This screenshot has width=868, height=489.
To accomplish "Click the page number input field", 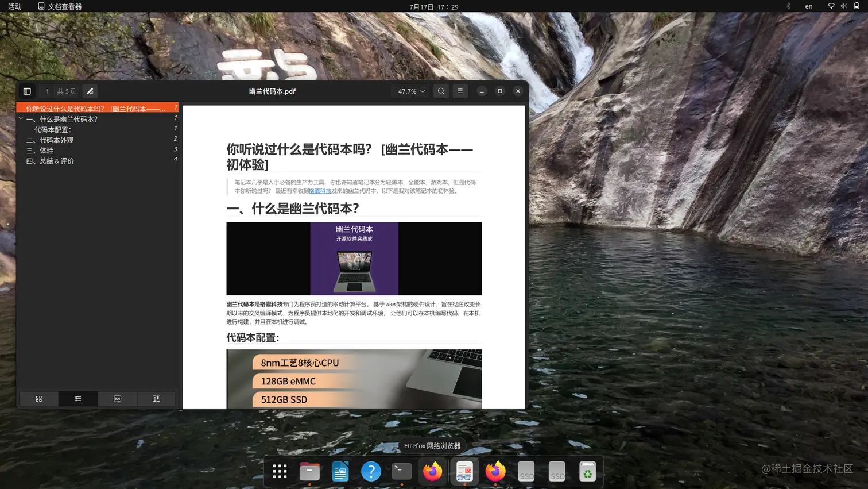I will click(x=46, y=91).
